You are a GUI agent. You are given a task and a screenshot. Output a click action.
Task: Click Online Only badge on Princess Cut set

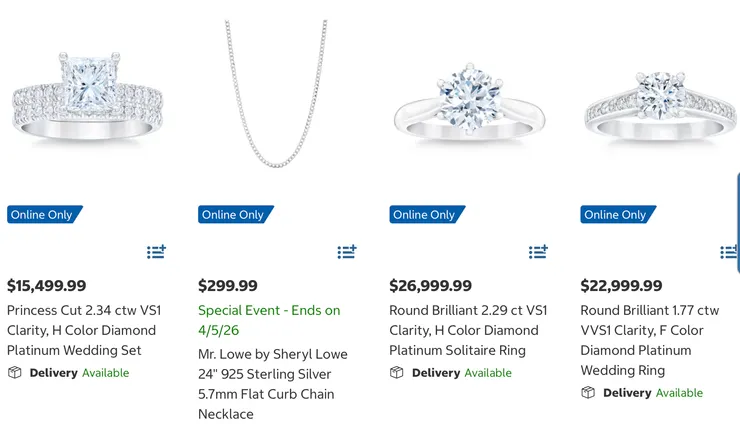[x=43, y=215]
